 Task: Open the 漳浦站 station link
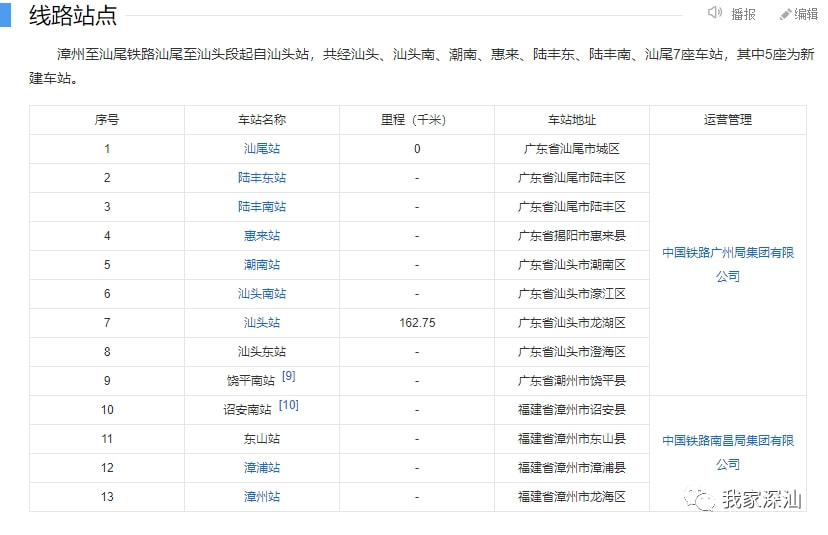click(262, 468)
